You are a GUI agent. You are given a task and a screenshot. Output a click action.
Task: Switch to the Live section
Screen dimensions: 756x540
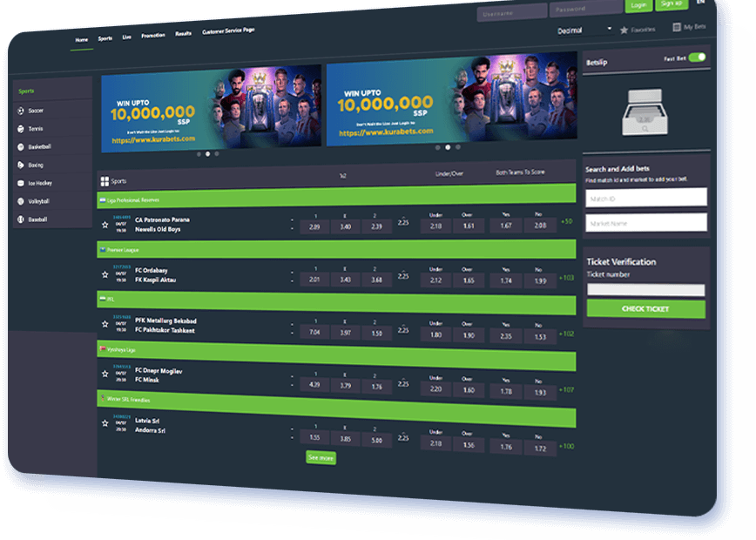click(127, 37)
